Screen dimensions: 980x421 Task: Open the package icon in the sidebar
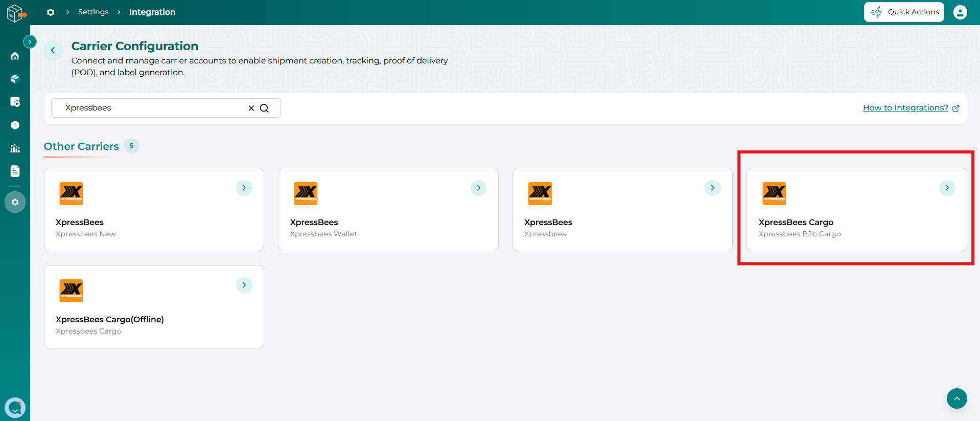click(x=15, y=79)
